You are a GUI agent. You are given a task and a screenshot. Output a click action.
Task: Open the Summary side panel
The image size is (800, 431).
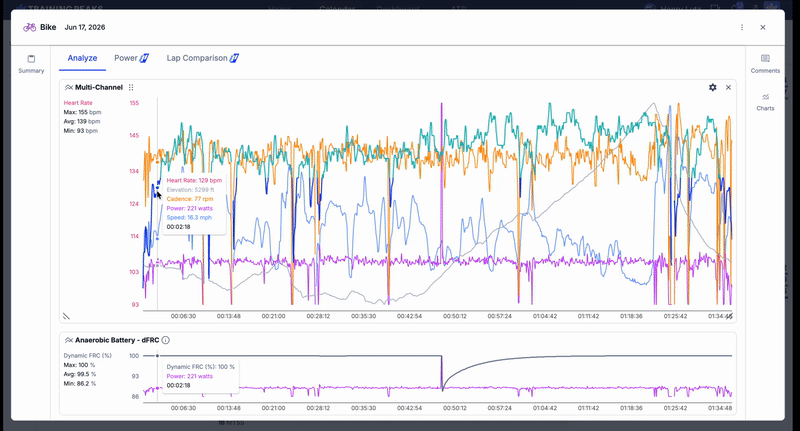[x=31, y=64]
